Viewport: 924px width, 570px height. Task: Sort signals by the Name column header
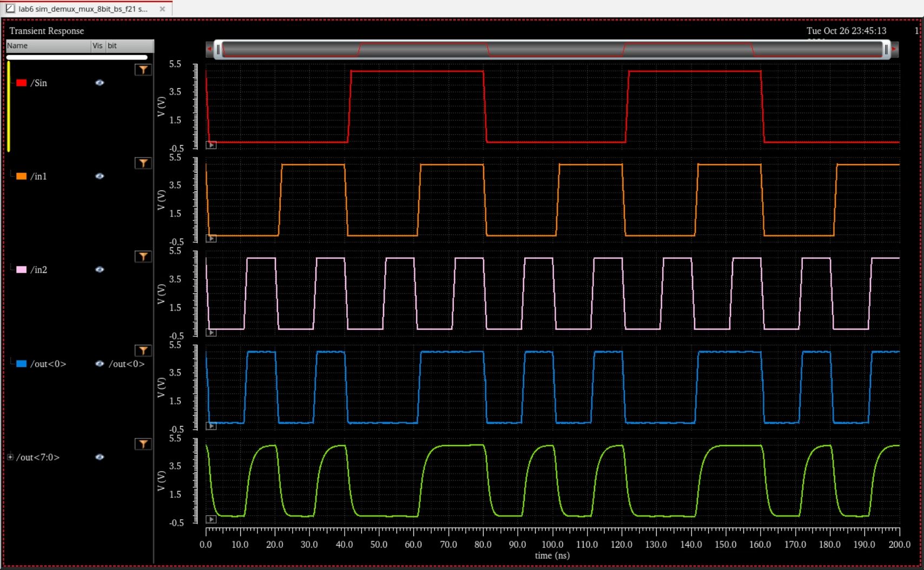point(48,46)
